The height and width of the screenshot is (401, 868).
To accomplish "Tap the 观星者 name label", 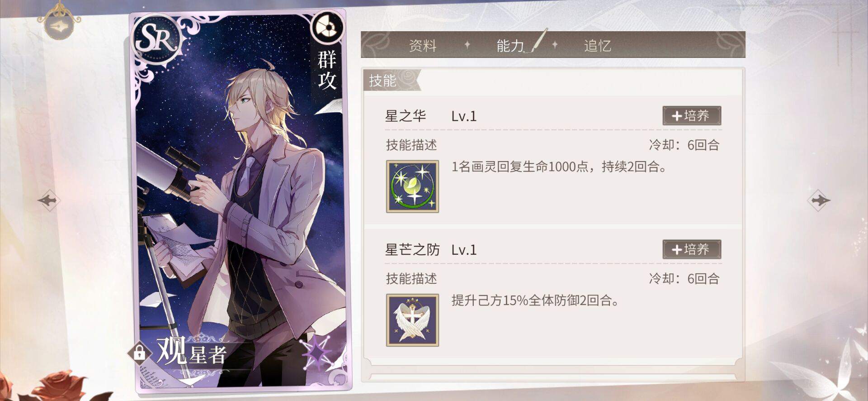I will pyautogui.click(x=192, y=352).
